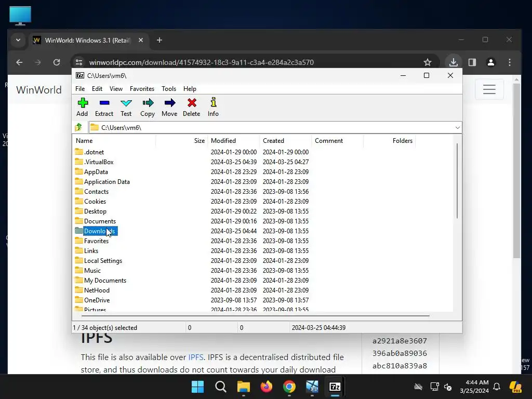Launch Firefox from the taskbar
Viewport: 532px width, 399px height.
coord(267,387)
